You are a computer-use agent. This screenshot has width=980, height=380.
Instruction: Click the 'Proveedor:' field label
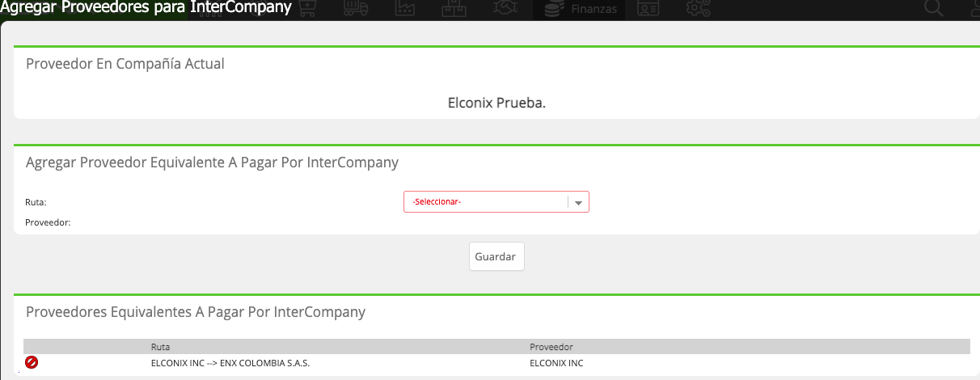[48, 222]
